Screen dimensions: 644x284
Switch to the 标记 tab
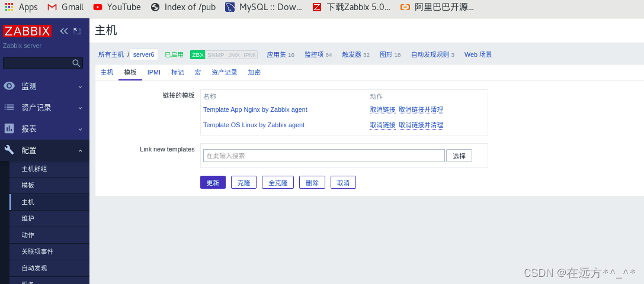177,72
